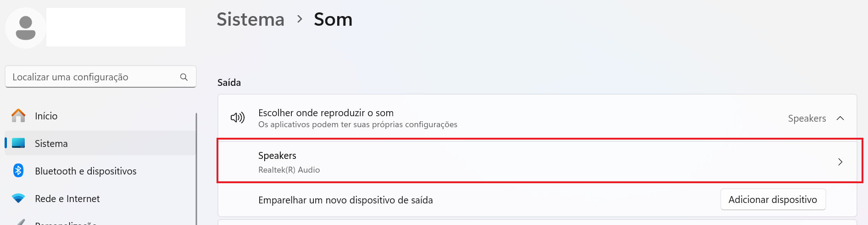Click the Rede e Internet Wi-Fi icon
868x225 pixels.
coord(18,198)
